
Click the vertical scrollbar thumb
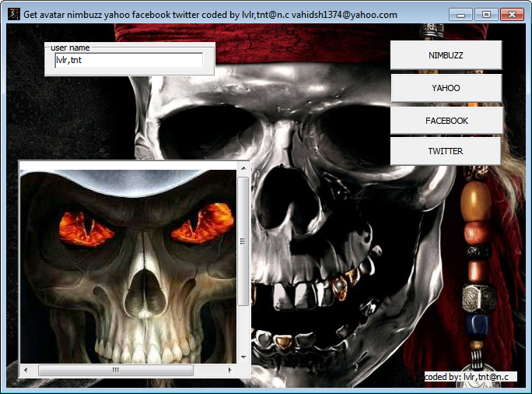[x=243, y=241]
